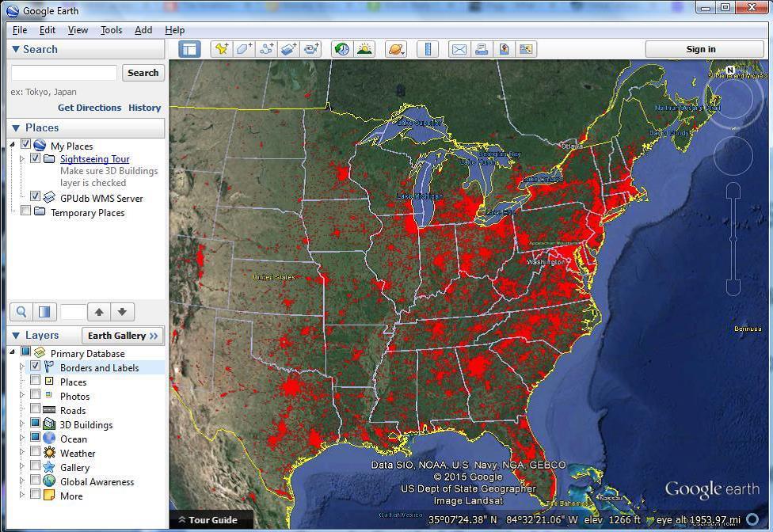Add a placemark with the pushpin tool
The width and height of the screenshot is (773, 532).
pos(221,49)
